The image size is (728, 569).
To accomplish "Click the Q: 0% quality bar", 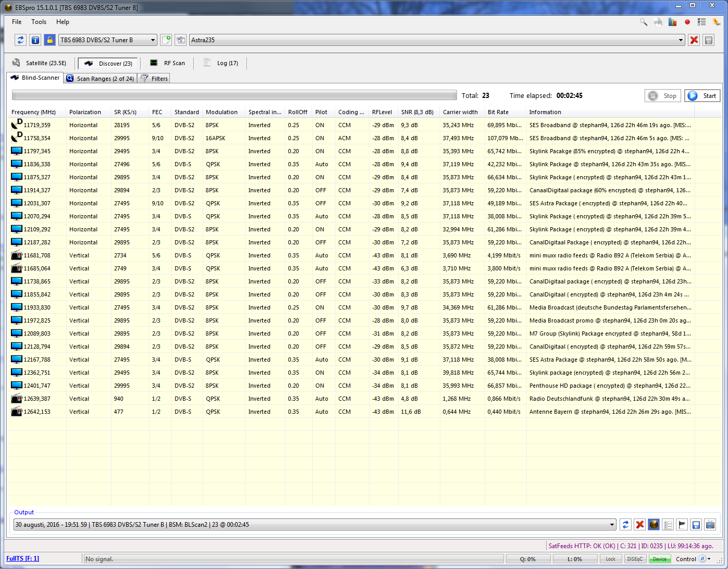I will click(x=527, y=559).
